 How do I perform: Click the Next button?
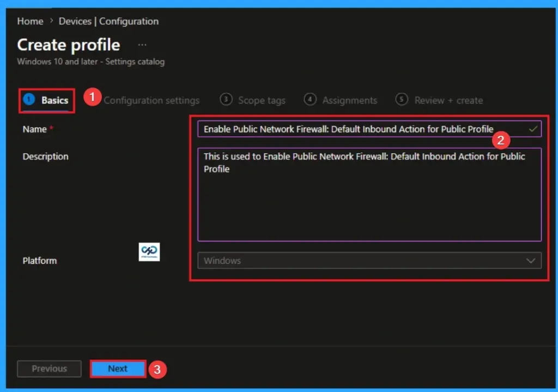pyautogui.click(x=117, y=369)
